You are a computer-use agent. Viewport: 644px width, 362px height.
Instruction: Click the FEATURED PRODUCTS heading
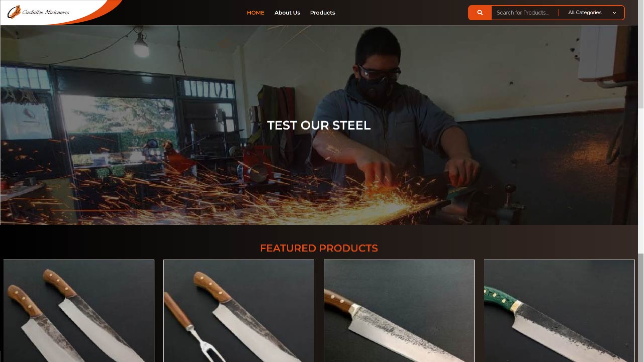tap(319, 248)
